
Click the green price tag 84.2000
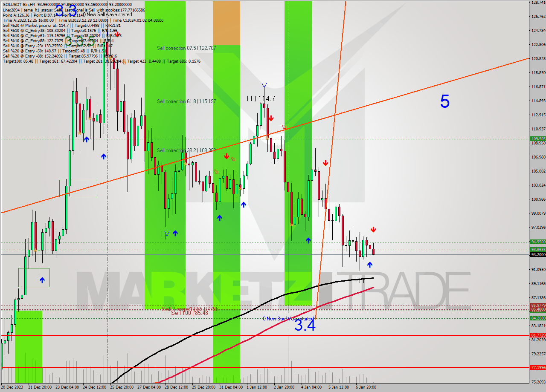point(537,318)
